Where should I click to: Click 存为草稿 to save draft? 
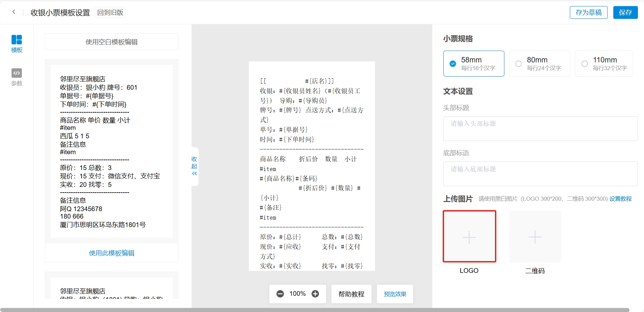tap(588, 12)
